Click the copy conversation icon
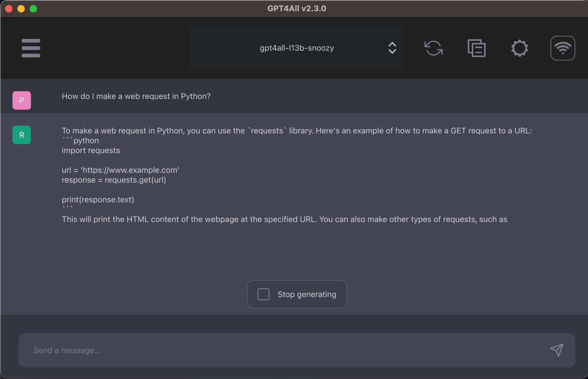This screenshot has width=588, height=379. (477, 48)
